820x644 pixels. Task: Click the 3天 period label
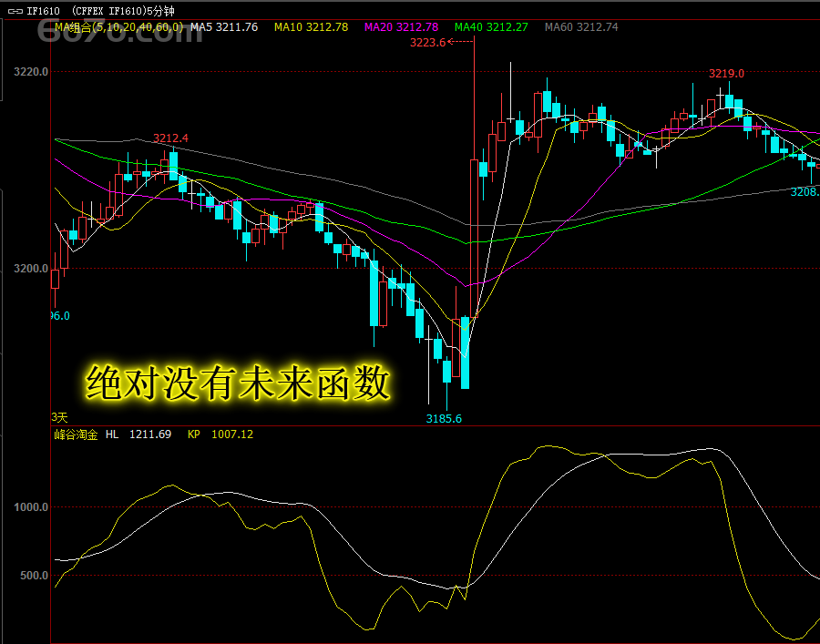pyautogui.click(x=59, y=418)
